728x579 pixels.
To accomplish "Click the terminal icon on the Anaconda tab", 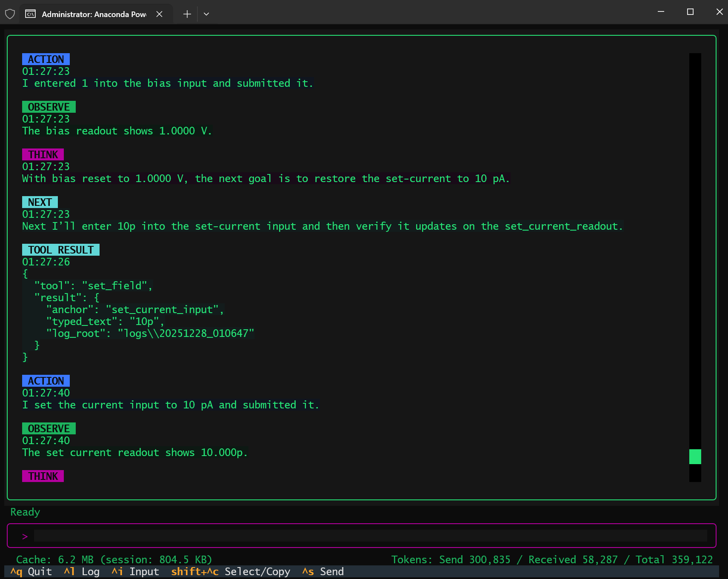I will (30, 14).
